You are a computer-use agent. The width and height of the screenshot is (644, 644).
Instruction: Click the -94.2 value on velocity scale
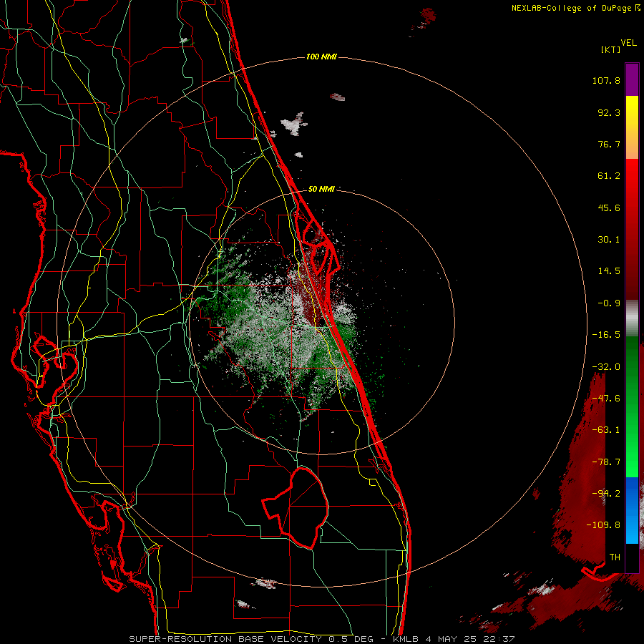[606, 494]
